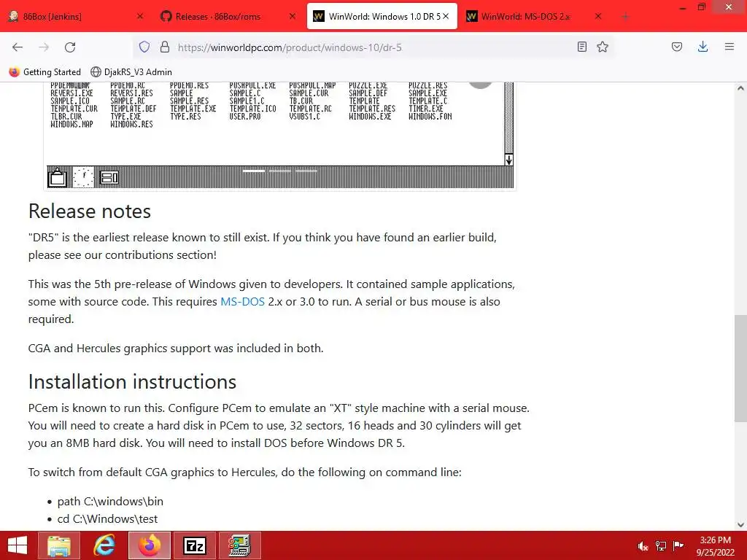Reload the current page
The height and width of the screenshot is (560, 747).
point(70,47)
